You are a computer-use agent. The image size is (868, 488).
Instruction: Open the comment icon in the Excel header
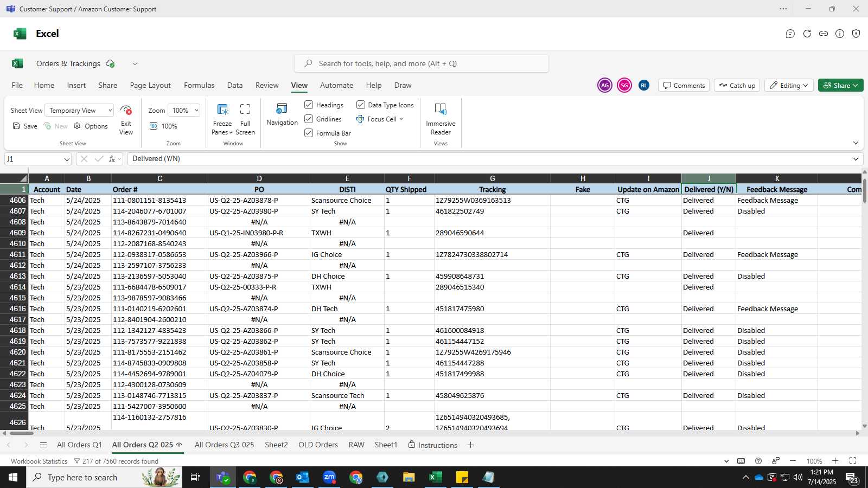790,34
